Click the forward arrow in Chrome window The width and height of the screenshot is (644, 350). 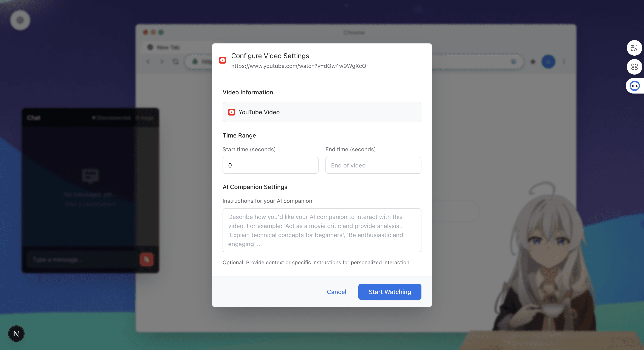click(162, 62)
